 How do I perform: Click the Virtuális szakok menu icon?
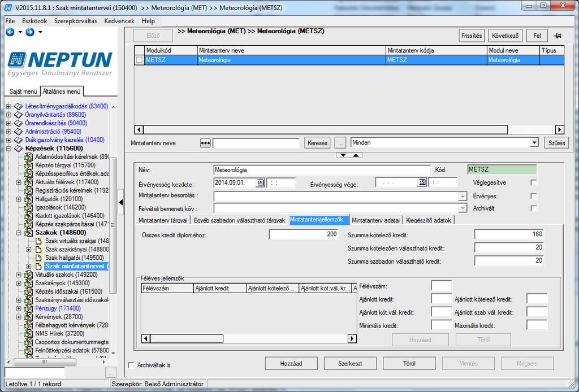(28, 275)
